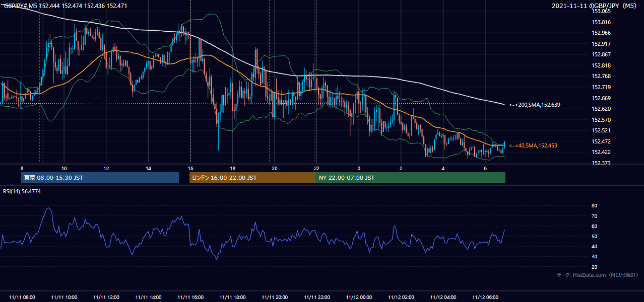Screen dimensions: 644x302
Task: Click RSI axis level 70
Action: pyautogui.click(x=594, y=216)
